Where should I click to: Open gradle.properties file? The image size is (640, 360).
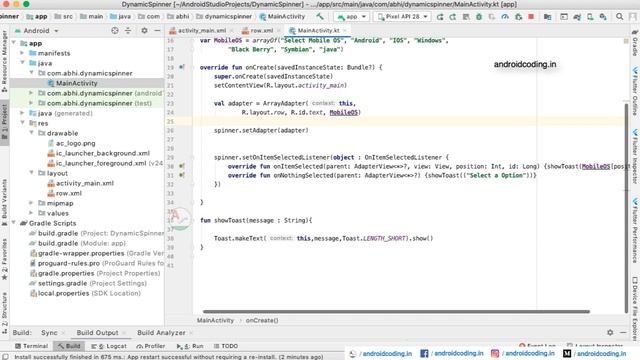tap(94, 273)
